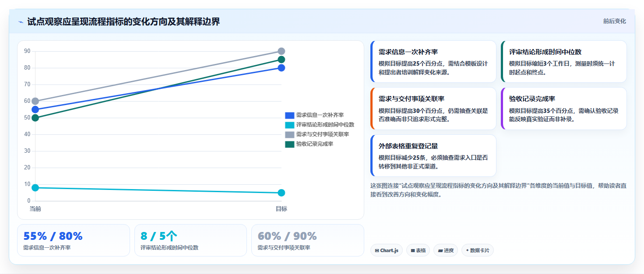Select the cyan data point at 当前 value 8
This screenshot has height=274, width=644.
[x=35, y=188]
